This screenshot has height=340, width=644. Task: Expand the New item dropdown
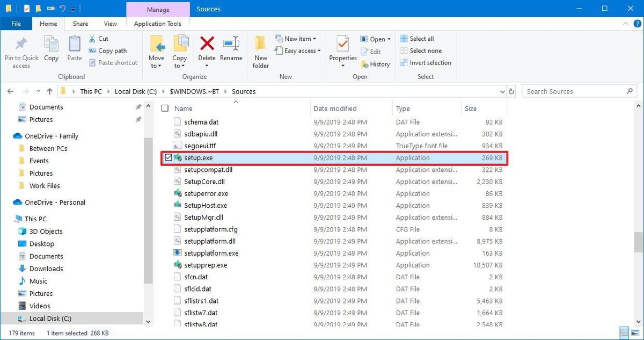[x=297, y=38]
